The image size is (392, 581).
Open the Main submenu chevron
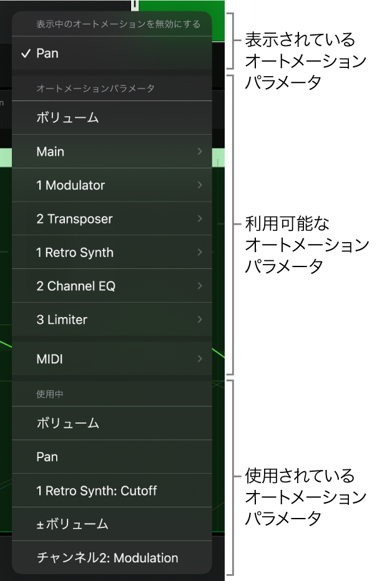[201, 151]
